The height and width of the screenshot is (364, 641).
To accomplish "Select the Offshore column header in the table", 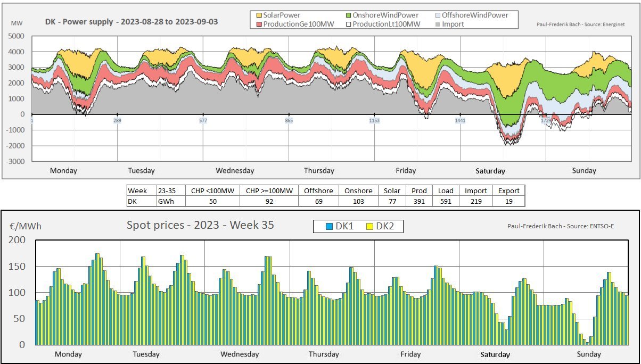I will (318, 191).
